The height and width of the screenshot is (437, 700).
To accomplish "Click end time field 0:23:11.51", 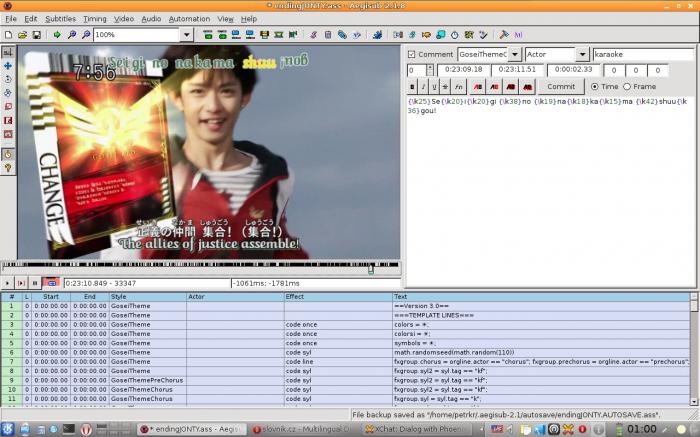I will 517,70.
